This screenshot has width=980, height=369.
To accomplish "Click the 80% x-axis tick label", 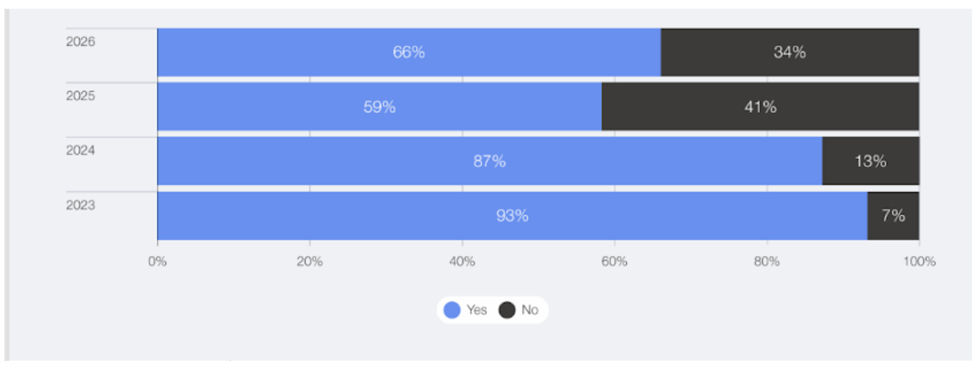I will pos(767,262).
